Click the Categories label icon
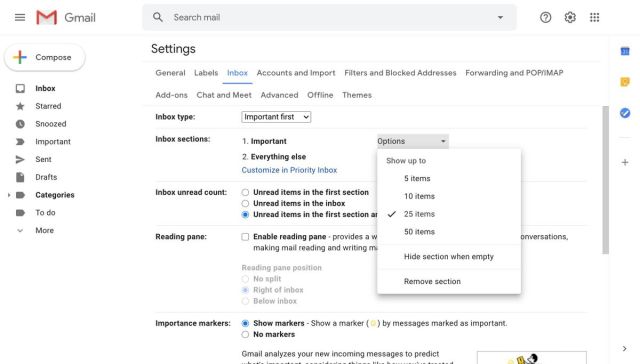 [20, 195]
